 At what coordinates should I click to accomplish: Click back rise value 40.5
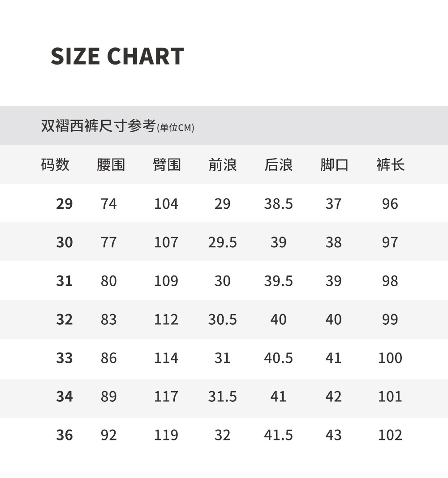[278, 358]
